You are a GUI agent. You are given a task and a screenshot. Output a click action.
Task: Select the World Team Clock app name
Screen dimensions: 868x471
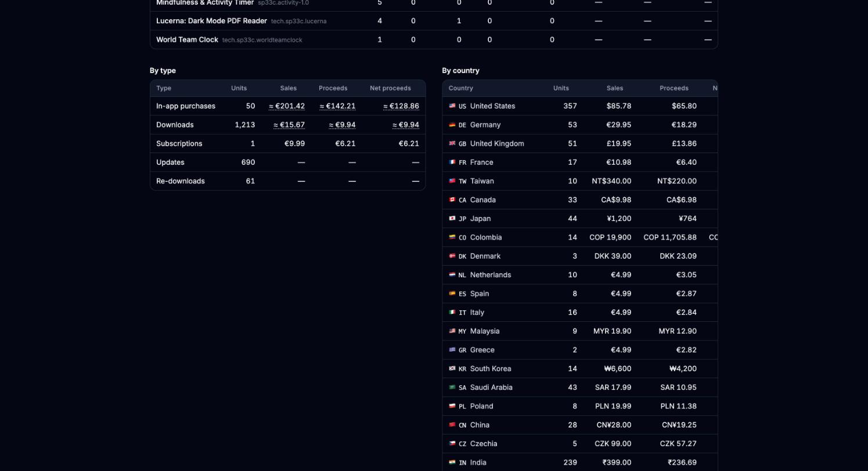(x=187, y=39)
